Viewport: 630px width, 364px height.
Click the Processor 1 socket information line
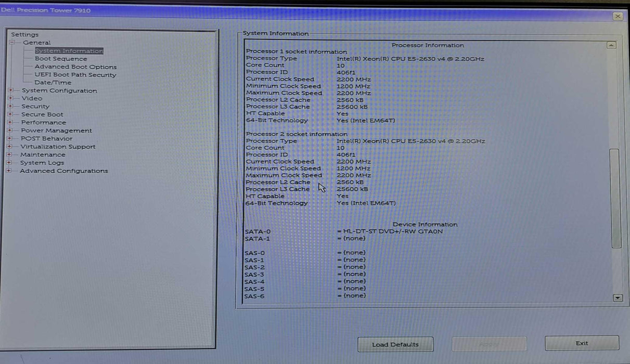[x=297, y=51]
